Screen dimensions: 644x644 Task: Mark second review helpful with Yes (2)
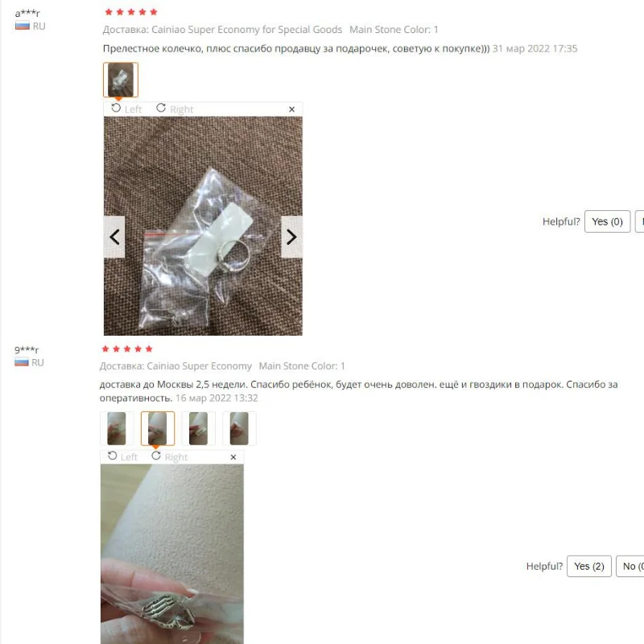(x=589, y=566)
